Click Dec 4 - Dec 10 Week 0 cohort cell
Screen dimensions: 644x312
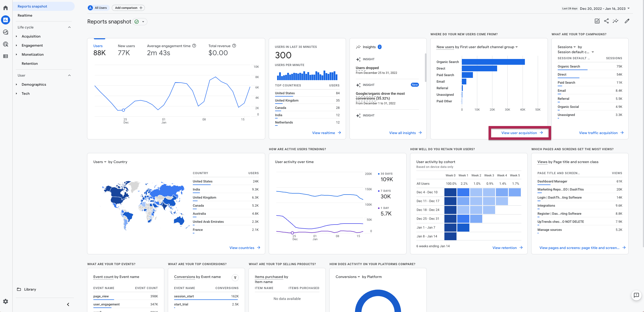click(450, 192)
